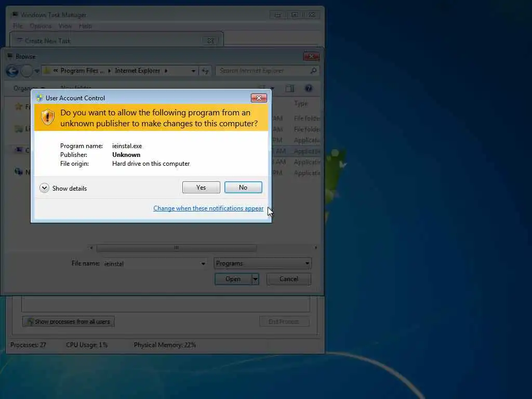532x399 pixels.
Task: Click Task Manager title bar icon
Action: [x=15, y=15]
